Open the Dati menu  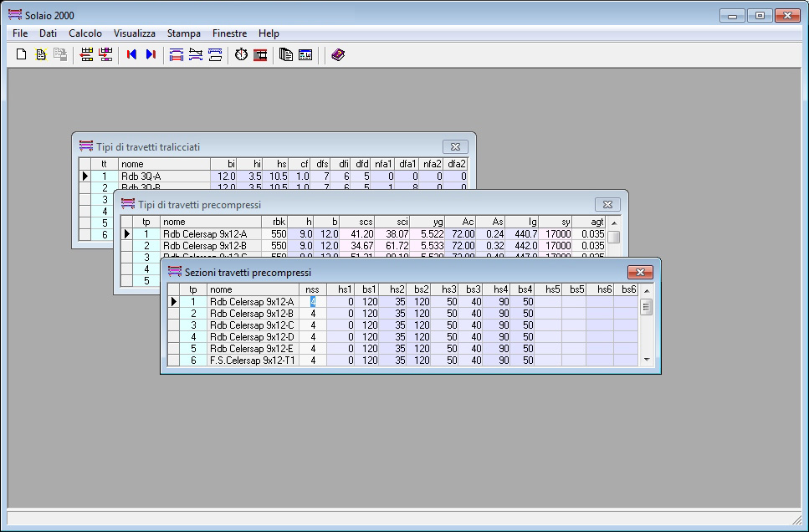tap(48, 33)
